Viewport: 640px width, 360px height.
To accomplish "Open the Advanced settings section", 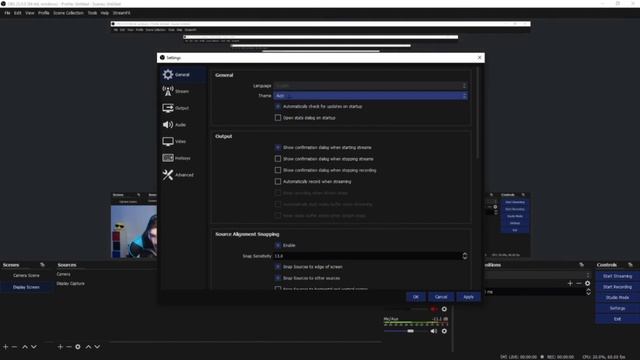I will click(183, 175).
